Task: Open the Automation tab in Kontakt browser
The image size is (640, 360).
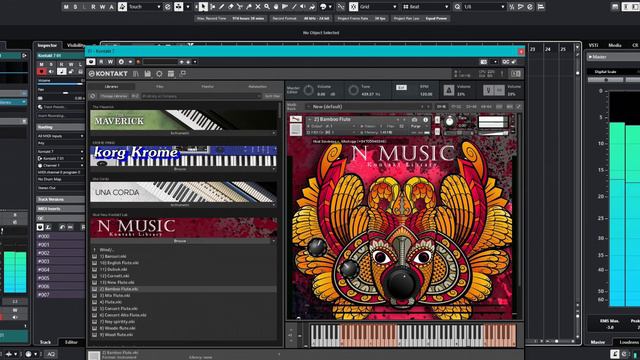Action: (x=258, y=87)
